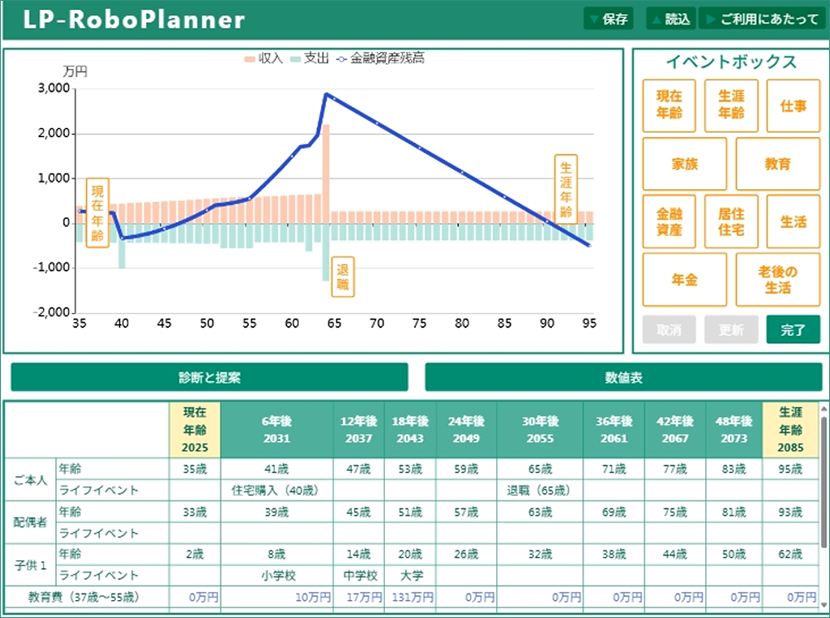Open the 仕事 event tile
830x618 pixels.
[x=793, y=106]
